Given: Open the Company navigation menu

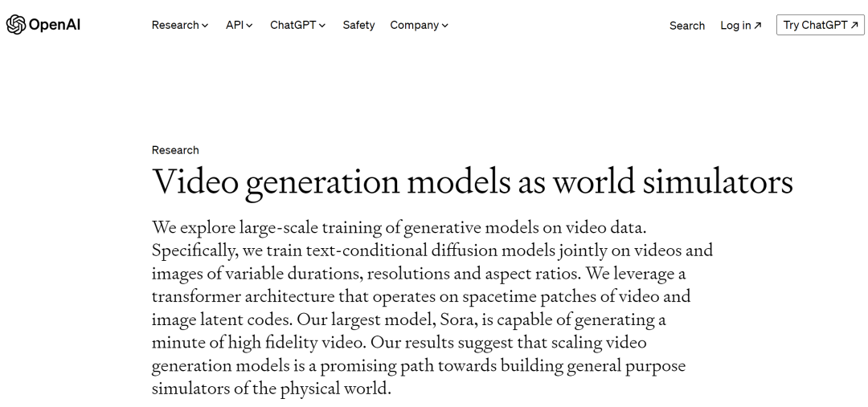Looking at the screenshot, I should coord(419,25).
